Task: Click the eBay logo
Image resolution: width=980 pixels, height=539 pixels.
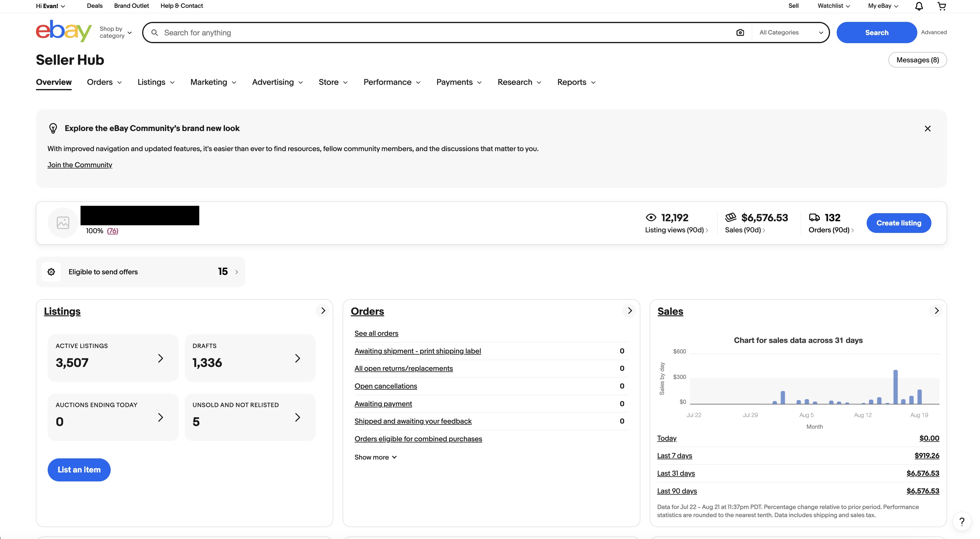Action: point(64,31)
